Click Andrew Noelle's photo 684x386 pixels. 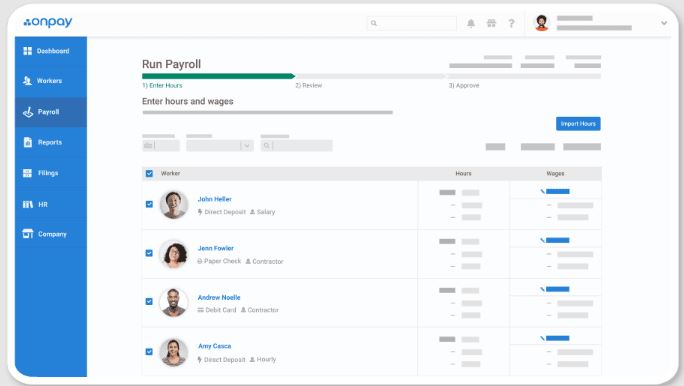(x=174, y=302)
